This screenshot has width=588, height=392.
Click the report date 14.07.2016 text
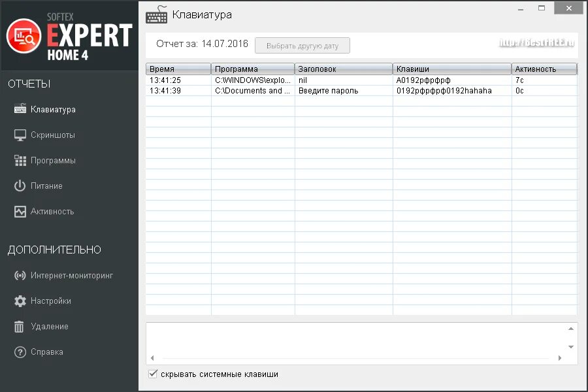pyautogui.click(x=225, y=44)
